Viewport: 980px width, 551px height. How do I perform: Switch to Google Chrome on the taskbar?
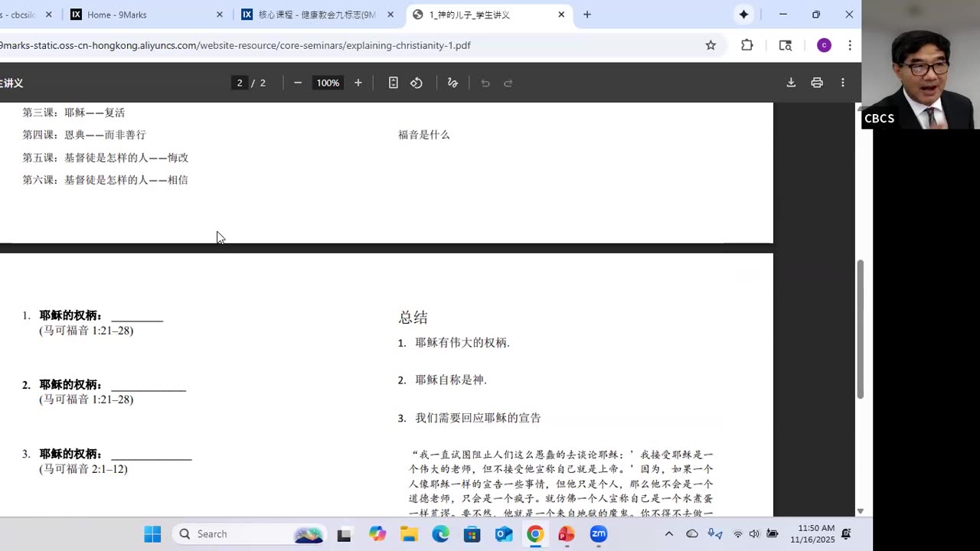click(x=535, y=534)
